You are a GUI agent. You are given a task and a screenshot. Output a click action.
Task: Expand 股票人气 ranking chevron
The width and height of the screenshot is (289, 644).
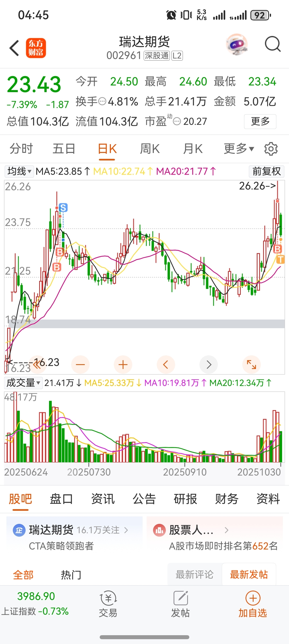(226, 530)
